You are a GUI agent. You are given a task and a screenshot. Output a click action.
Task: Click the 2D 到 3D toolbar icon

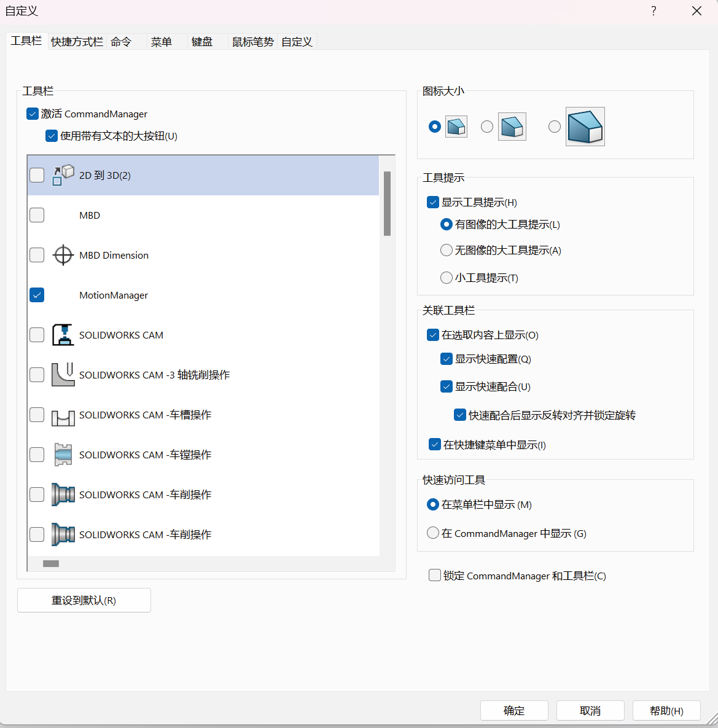pyautogui.click(x=63, y=175)
